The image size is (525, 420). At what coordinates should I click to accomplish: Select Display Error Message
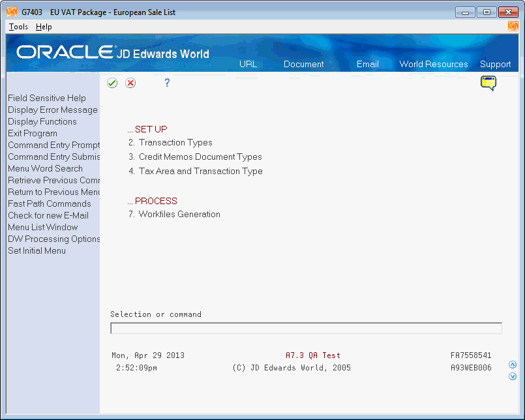tap(53, 110)
